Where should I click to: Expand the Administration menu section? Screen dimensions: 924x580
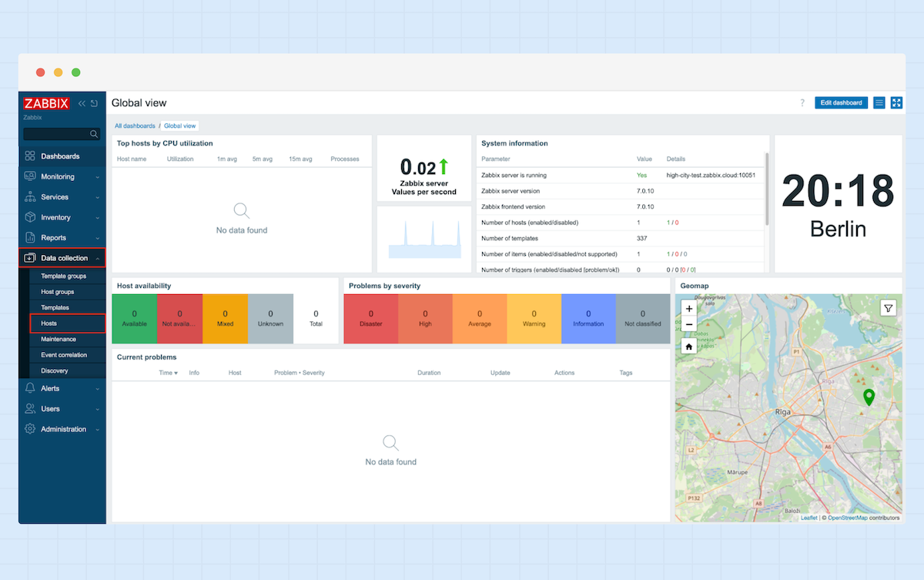point(62,429)
